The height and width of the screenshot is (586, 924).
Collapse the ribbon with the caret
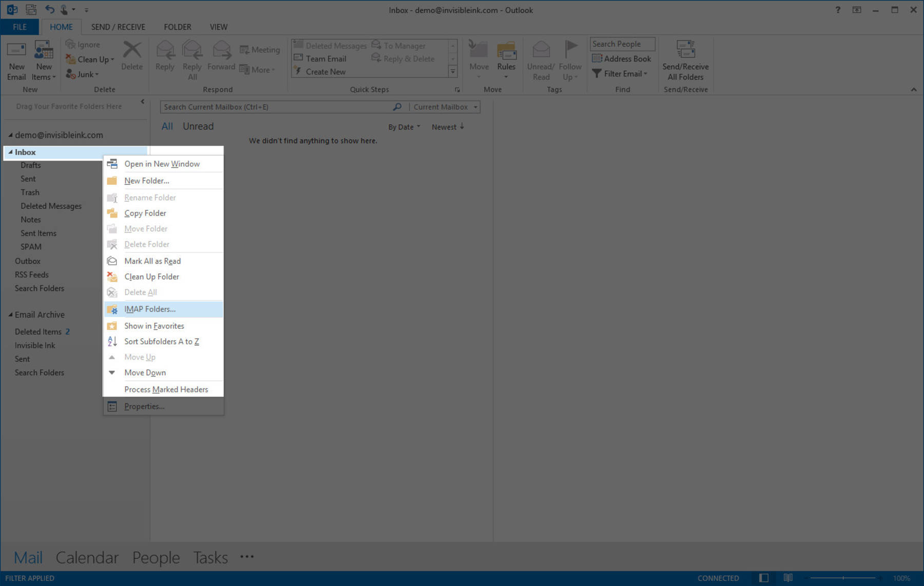[x=914, y=89]
